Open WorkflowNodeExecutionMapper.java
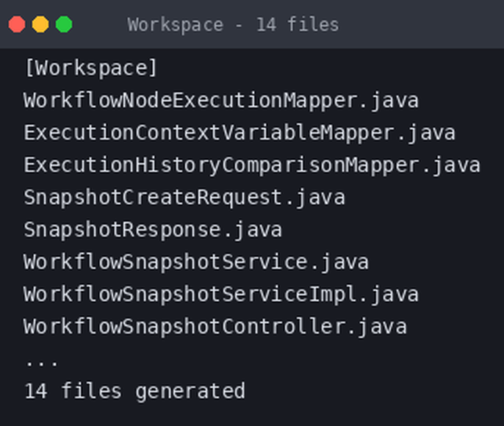This screenshot has width=504, height=426. (x=221, y=101)
